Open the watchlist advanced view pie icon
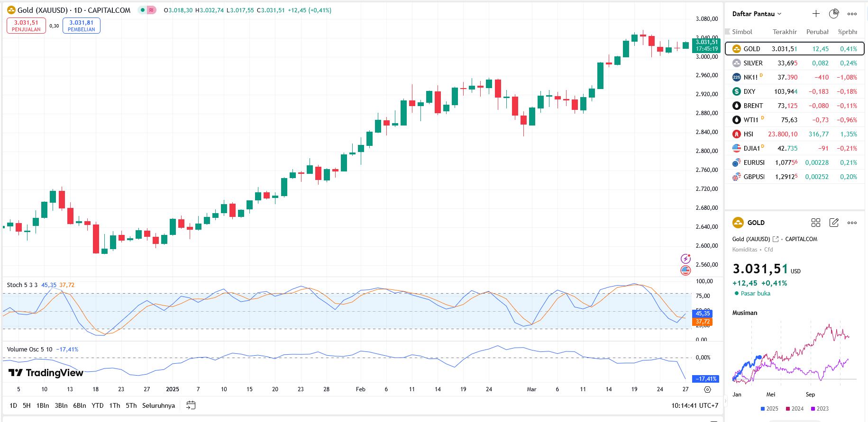Image resolution: width=868 pixels, height=422 pixels. coord(834,14)
